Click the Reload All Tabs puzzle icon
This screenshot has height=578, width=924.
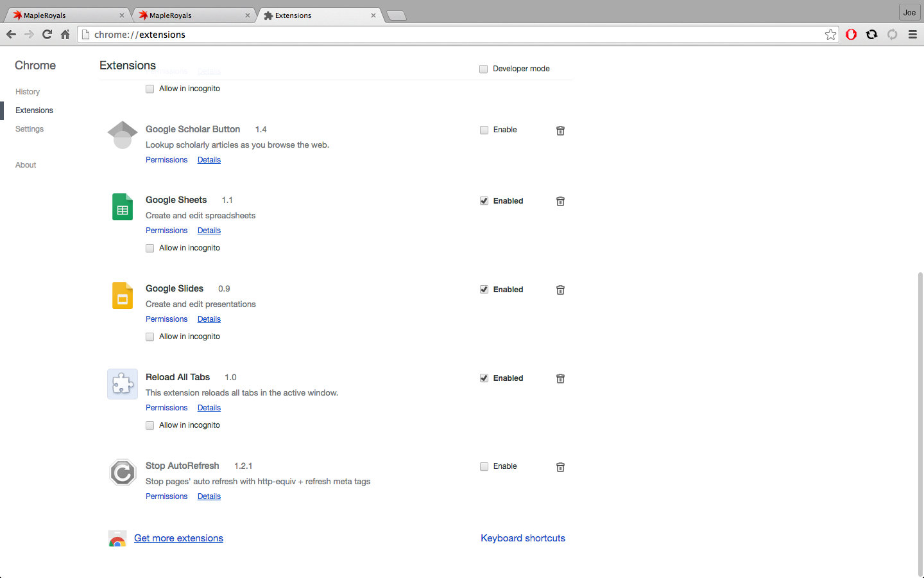pos(123,384)
